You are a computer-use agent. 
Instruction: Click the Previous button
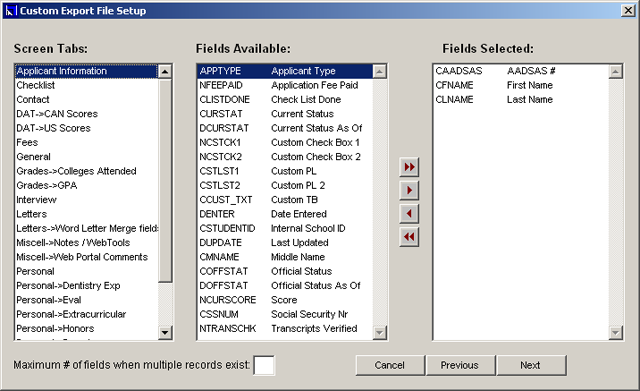click(x=460, y=365)
